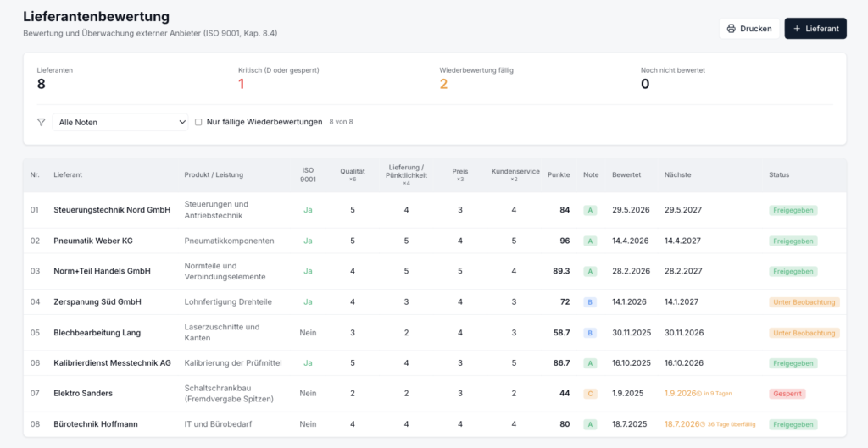Click the Status column header
868x448 pixels.
(x=779, y=174)
